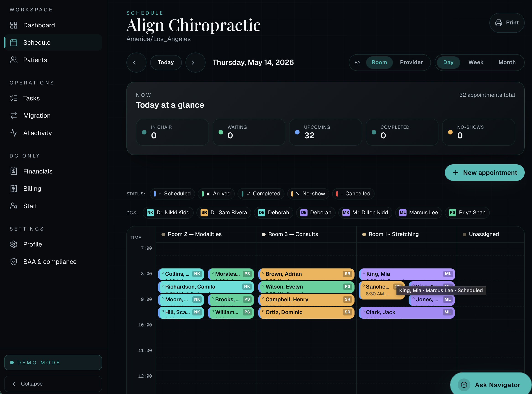Open Richardson, Camila appointment
Screen dimensions: 532x394
click(x=206, y=287)
